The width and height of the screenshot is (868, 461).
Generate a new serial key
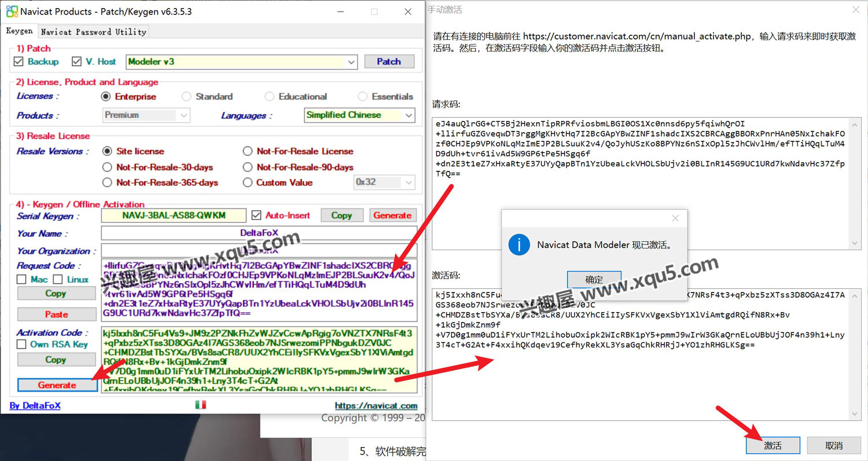click(x=392, y=215)
